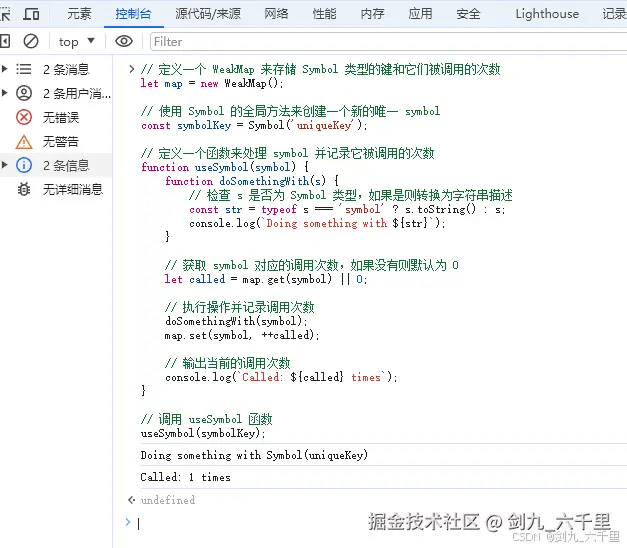The width and height of the screenshot is (627, 548).
Task: Toggle the console sidebar panel icon
Action: pyautogui.click(x=5, y=41)
